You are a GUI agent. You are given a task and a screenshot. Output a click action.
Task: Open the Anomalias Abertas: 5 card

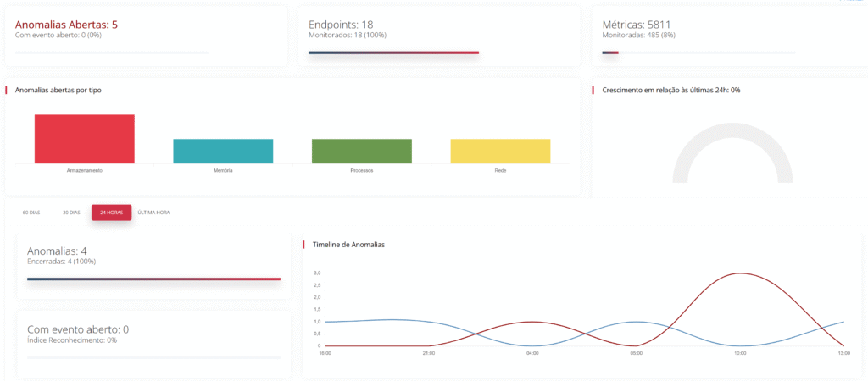point(66,25)
